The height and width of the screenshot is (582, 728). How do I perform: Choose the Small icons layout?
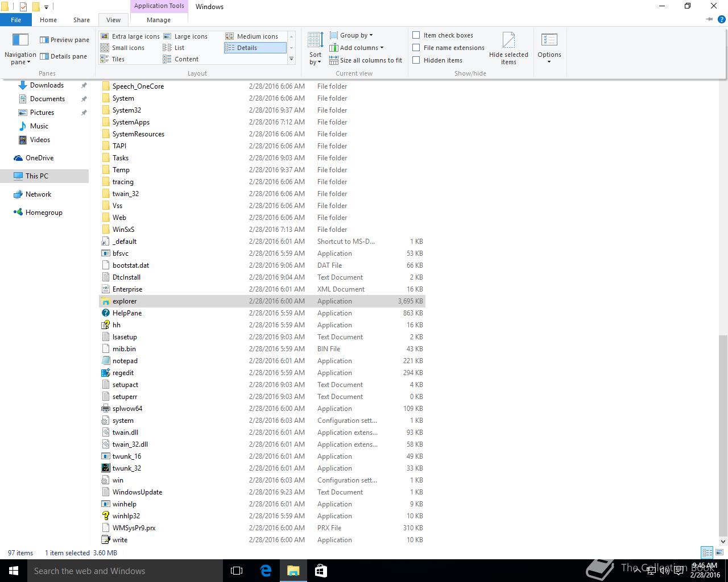[123, 48]
